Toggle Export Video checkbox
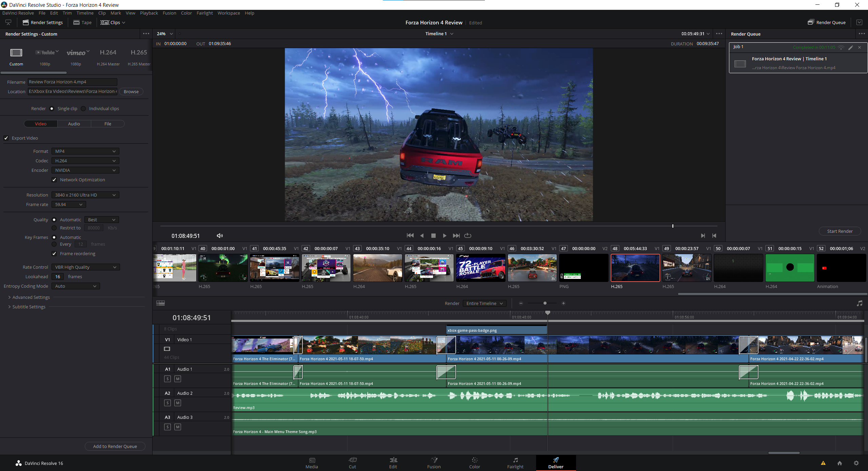 point(6,138)
